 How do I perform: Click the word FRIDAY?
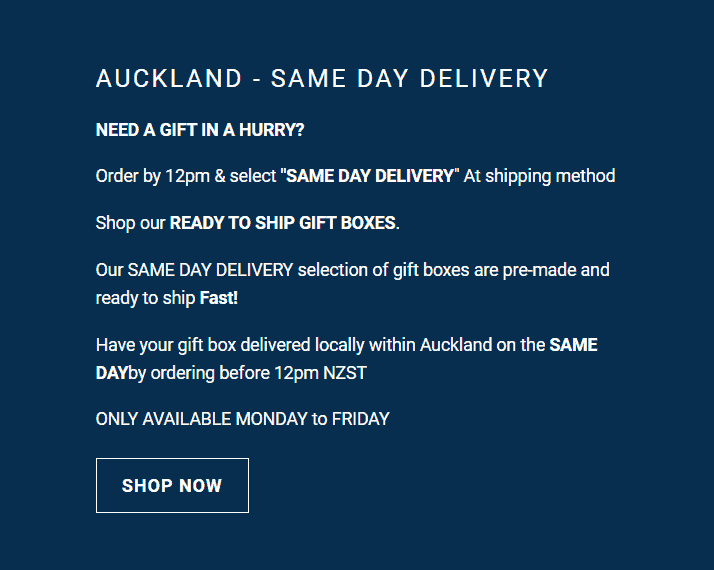[x=361, y=419]
